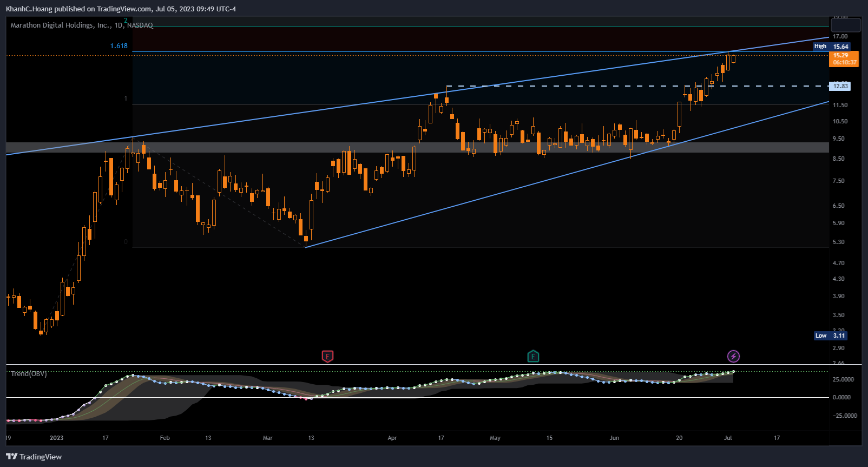Open the green earnings E marker
Viewport: 868px width, 467px height.
tap(533, 356)
